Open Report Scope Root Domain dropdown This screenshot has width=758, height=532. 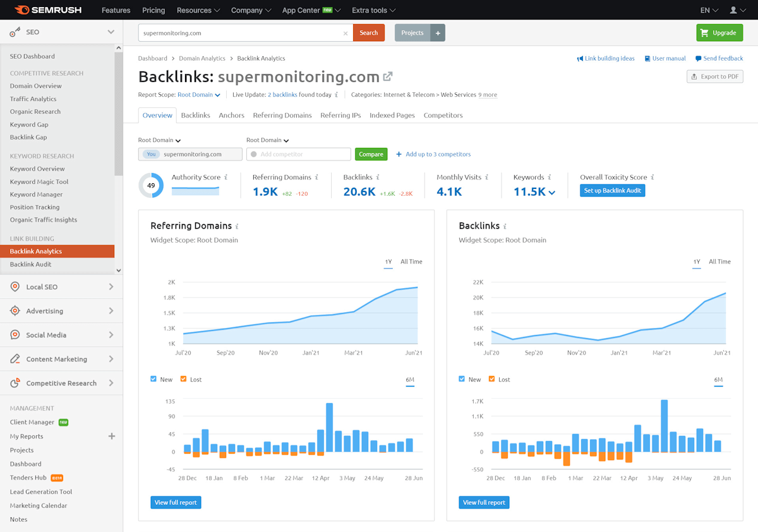pos(199,95)
